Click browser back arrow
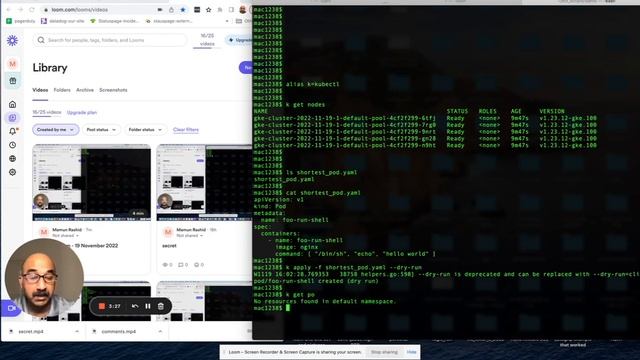This screenshot has width=640, height=360. (x=9, y=9)
